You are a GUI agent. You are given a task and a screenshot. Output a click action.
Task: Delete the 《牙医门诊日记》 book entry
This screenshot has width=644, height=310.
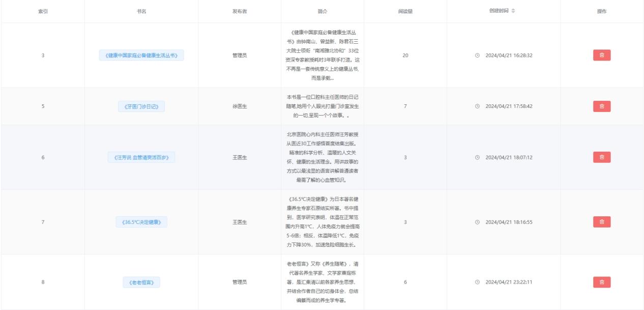602,106
